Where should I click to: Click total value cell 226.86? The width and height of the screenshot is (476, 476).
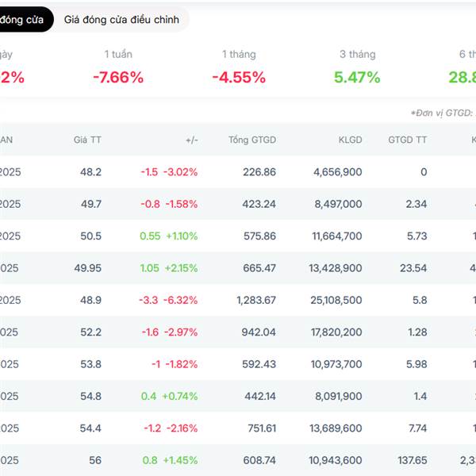tap(259, 172)
